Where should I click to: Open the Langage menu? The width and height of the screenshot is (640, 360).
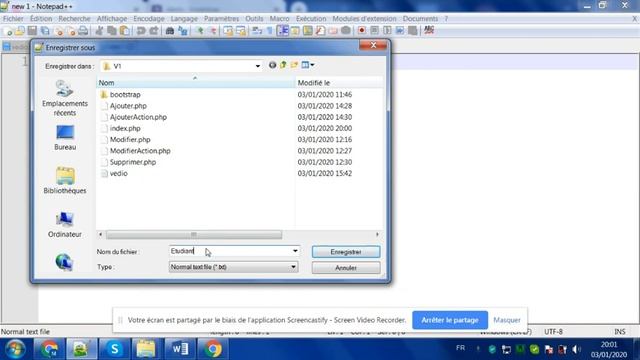click(x=184, y=19)
